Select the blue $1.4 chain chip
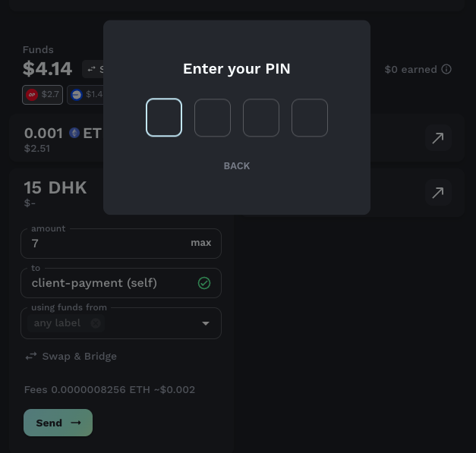This screenshot has height=453, width=476. coord(86,95)
